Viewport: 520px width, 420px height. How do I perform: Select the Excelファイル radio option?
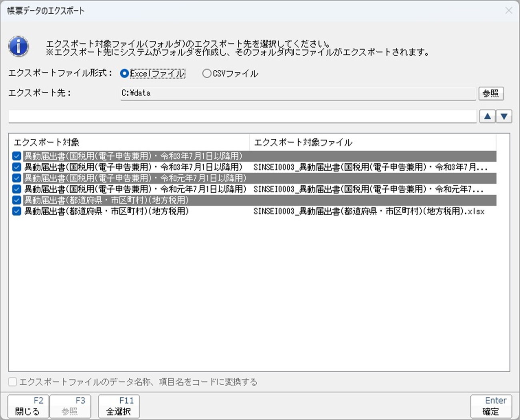point(124,74)
